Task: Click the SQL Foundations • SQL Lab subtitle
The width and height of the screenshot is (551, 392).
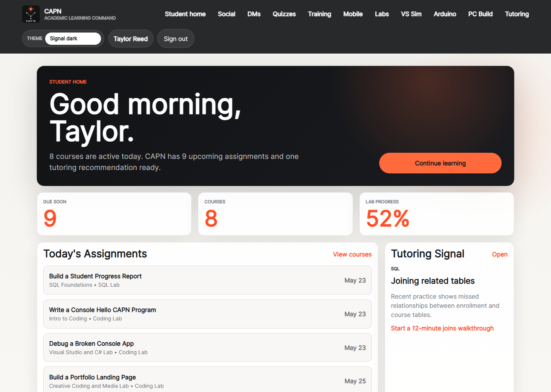Action: 85,285
